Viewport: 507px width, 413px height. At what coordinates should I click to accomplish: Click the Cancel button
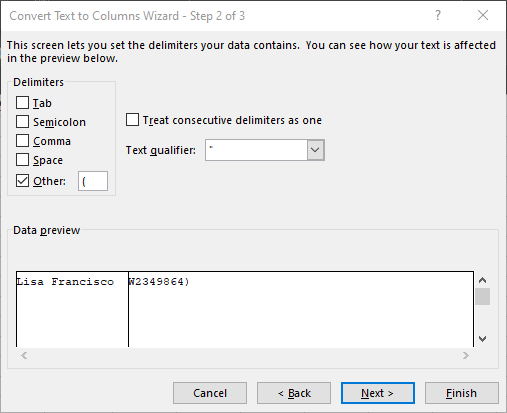tap(210, 393)
